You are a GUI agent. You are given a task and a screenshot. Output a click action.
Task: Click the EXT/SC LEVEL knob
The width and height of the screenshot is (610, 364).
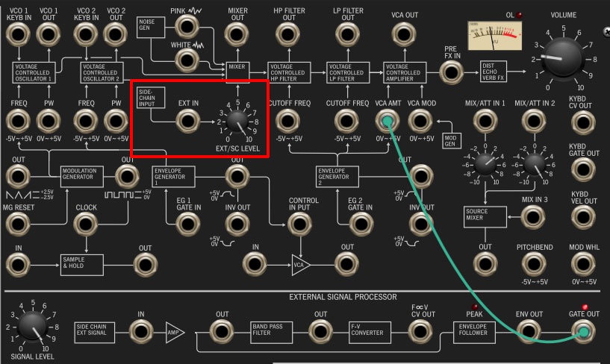(237, 121)
